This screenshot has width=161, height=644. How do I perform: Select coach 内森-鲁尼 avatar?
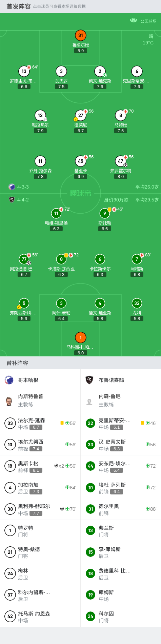[x=89, y=402]
